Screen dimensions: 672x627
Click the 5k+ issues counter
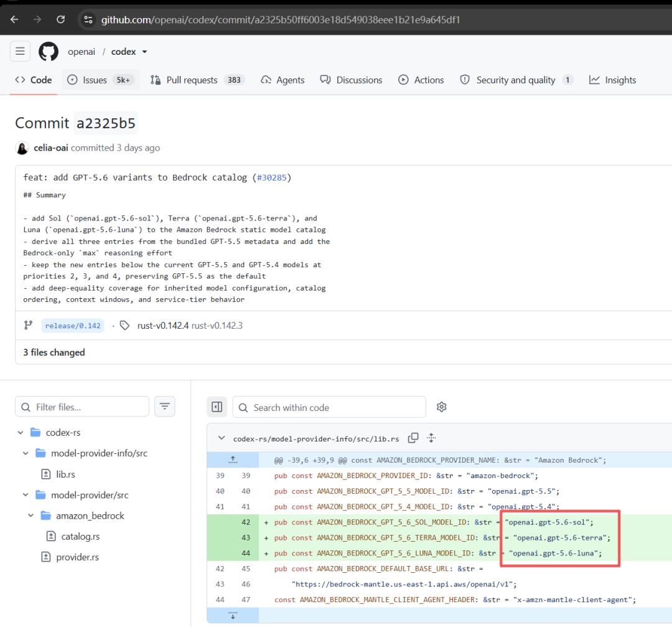pyautogui.click(x=123, y=80)
